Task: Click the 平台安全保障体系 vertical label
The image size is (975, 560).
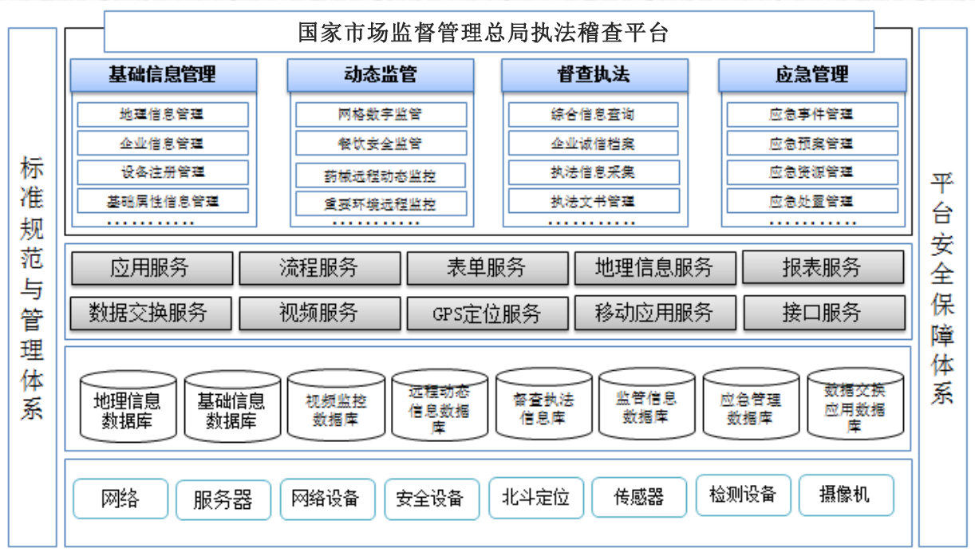Action: click(x=942, y=287)
